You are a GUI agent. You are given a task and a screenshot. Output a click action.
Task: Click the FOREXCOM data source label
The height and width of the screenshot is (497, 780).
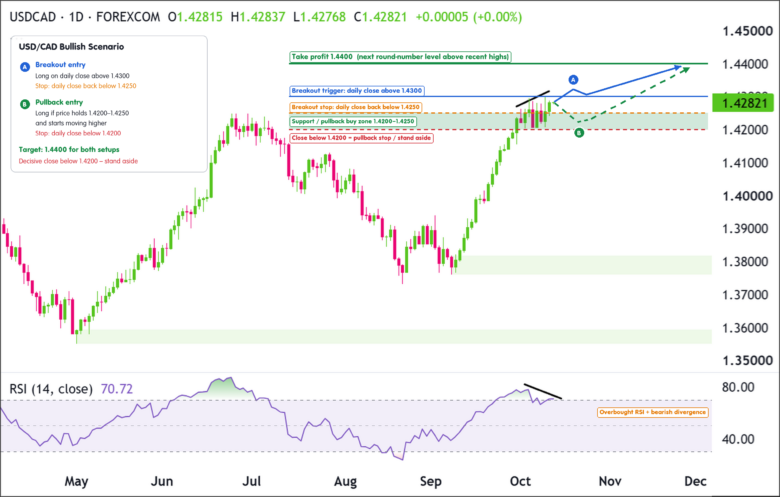[128, 17]
